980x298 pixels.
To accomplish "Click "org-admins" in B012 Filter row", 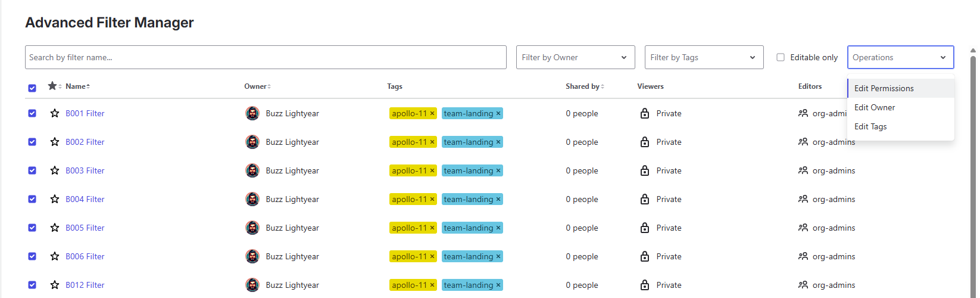I will click(834, 285).
